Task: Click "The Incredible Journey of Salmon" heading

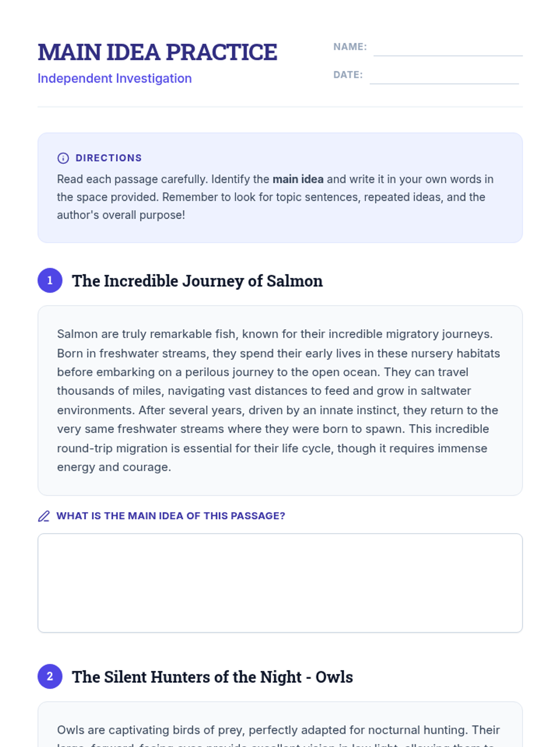Action: coord(197,281)
